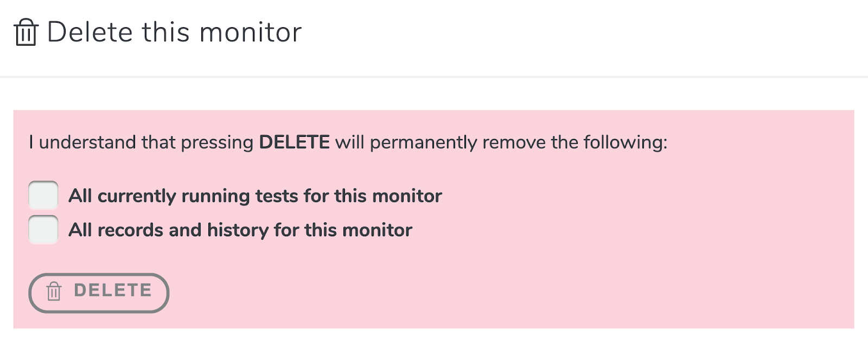Screen dimensions: 868x352
Task: Click label "All records and history for this monitor"
Action: pos(240,230)
